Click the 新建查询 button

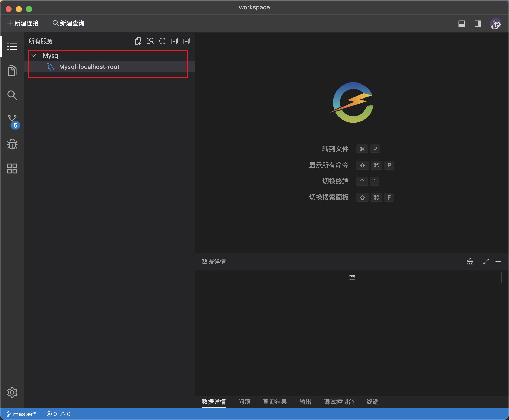click(68, 23)
